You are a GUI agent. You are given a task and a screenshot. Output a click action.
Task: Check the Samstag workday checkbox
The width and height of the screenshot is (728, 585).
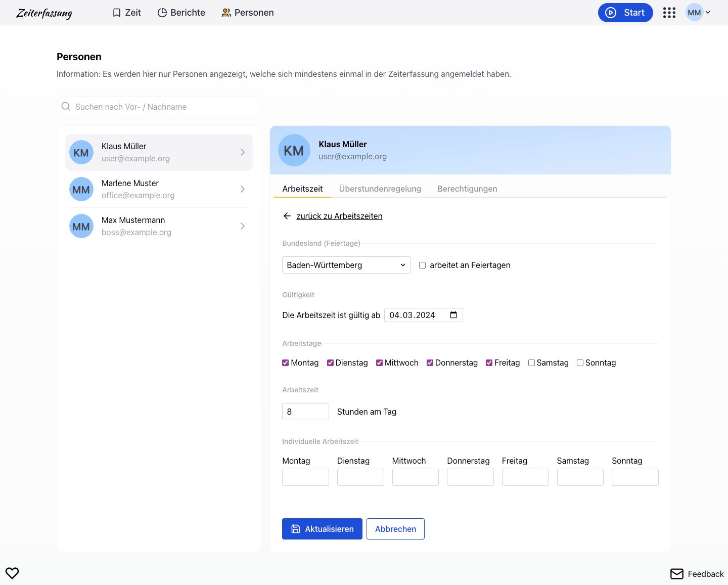[x=531, y=363]
